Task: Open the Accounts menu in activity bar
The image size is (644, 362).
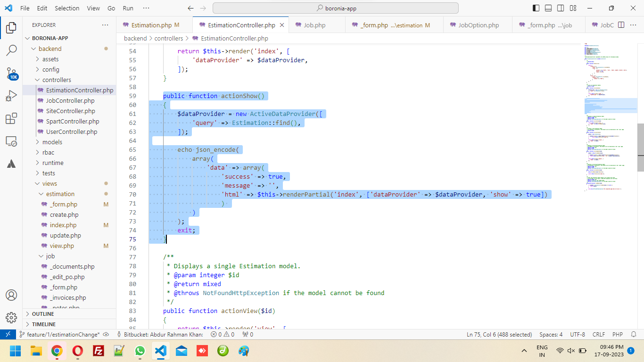Action: pyautogui.click(x=11, y=295)
